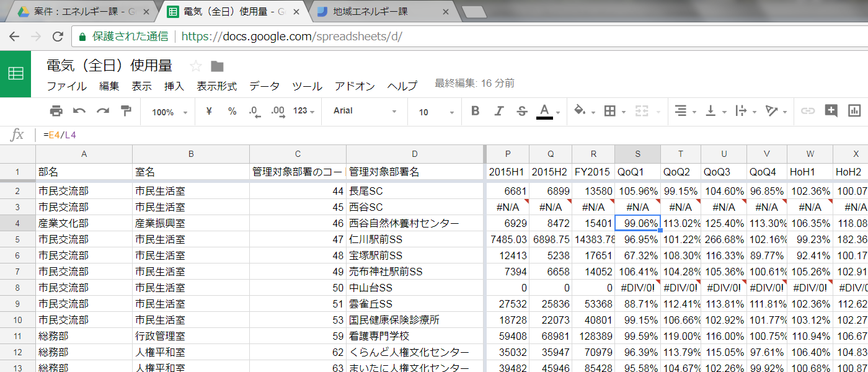
Task: Click the Sheets home icon
Action: pos(15,73)
